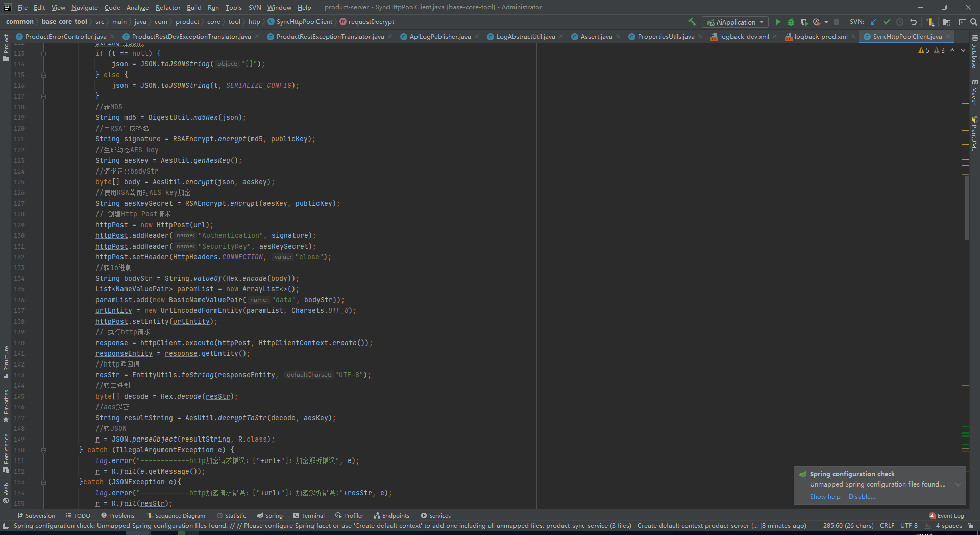
Task: Rollback changes with SVN undo arrow icon
Action: click(913, 22)
